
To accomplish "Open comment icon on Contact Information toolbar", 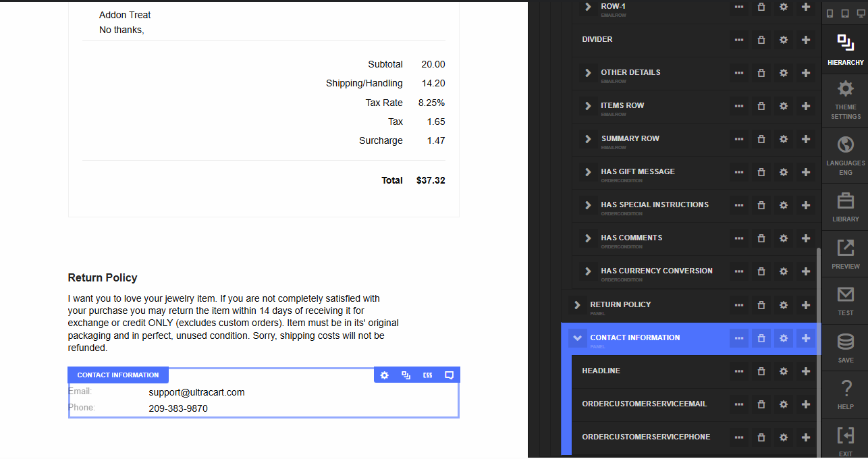I will click(449, 375).
